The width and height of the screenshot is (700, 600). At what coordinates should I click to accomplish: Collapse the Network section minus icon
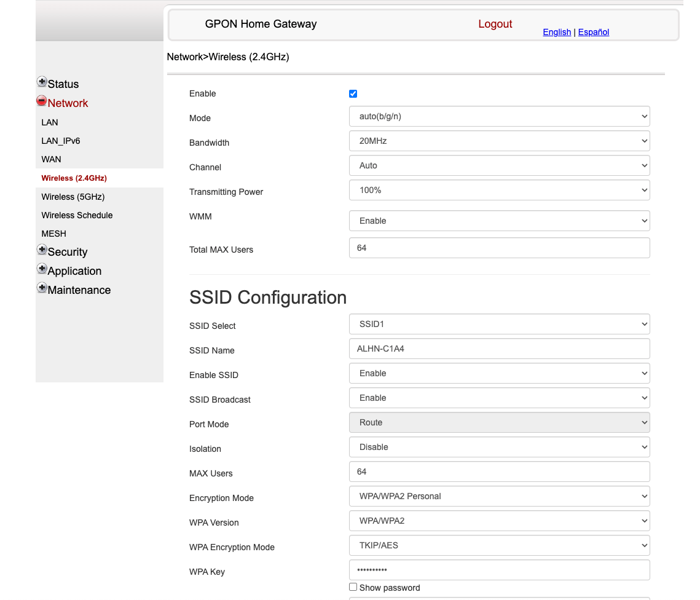coord(42,100)
